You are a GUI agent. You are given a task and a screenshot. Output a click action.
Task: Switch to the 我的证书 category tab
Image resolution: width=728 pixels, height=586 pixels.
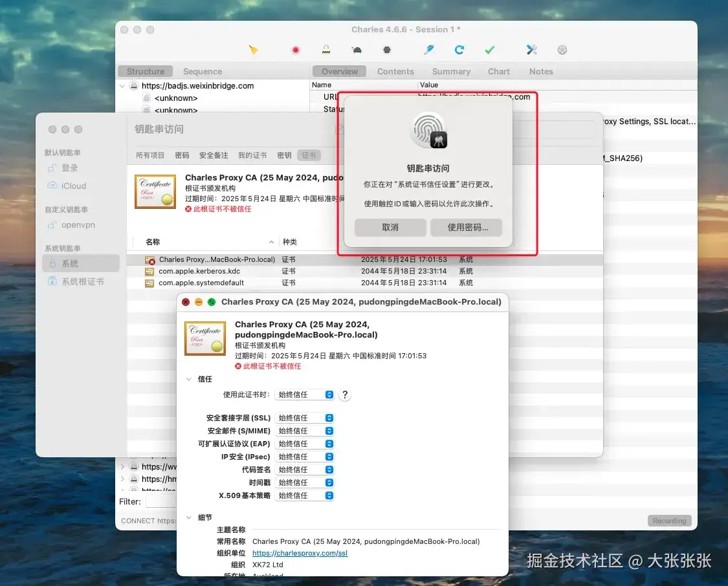[x=252, y=155]
